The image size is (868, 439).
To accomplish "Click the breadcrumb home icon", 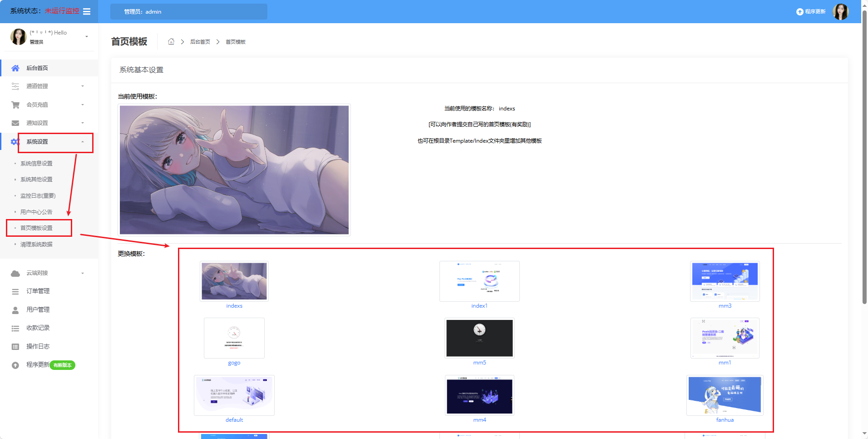I will 171,41.
